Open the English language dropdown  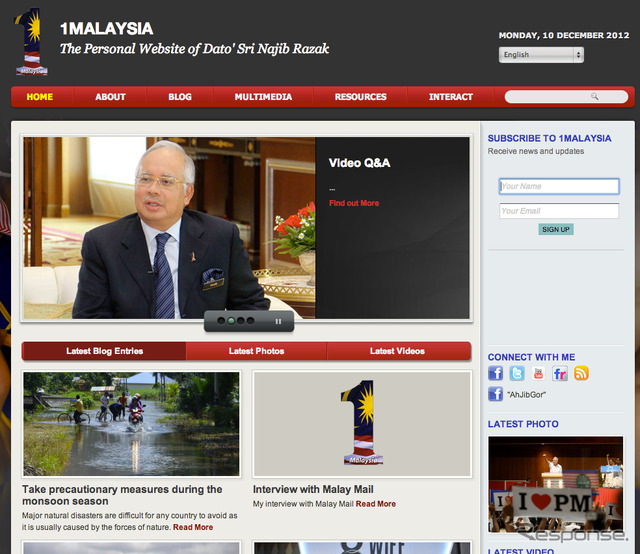(541, 55)
